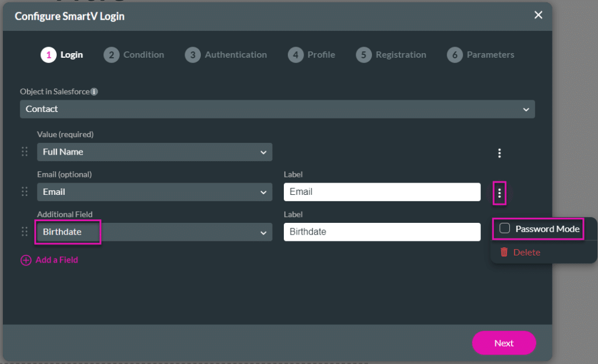Open three-dot menu for Full Name row
Image resolution: width=598 pixels, height=364 pixels.
click(499, 153)
